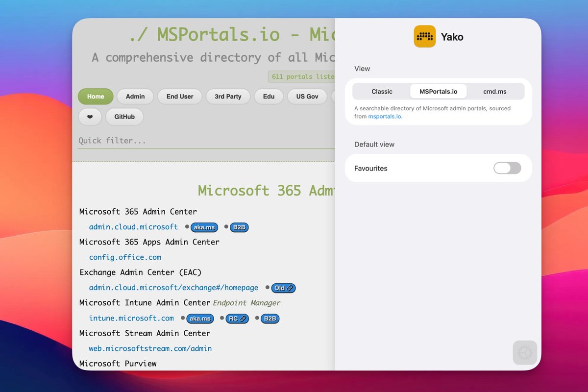Viewport: 588px width, 392px height.
Task: Click B2B badge next to admin.cloud.microsoft
Action: tap(239, 227)
